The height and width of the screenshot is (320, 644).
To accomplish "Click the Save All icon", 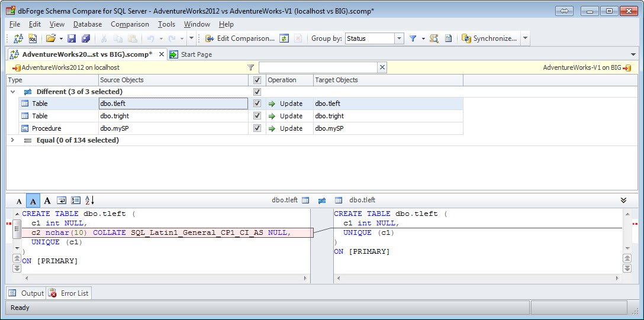I will point(85,38).
